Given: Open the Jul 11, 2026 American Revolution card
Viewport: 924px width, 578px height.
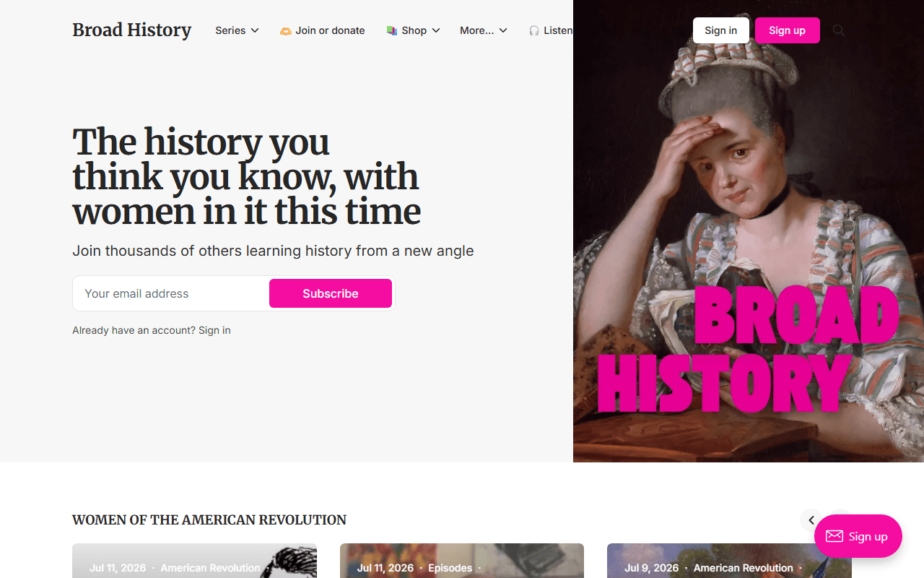Looking at the screenshot, I should pyautogui.click(x=194, y=561).
